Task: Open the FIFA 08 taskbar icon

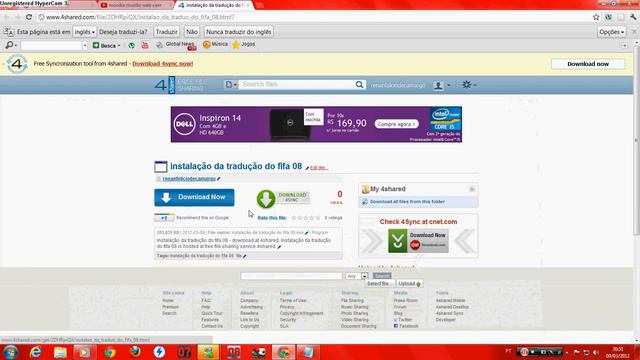Action: point(233,352)
